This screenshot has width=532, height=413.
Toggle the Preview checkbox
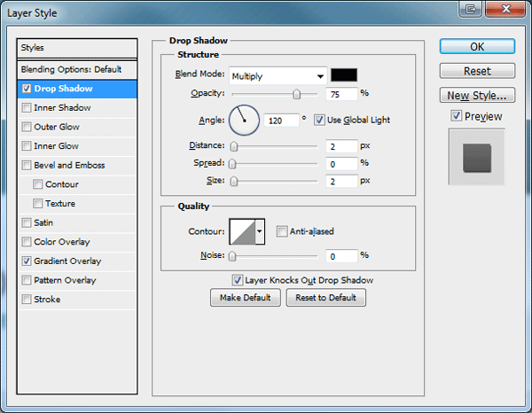click(457, 116)
